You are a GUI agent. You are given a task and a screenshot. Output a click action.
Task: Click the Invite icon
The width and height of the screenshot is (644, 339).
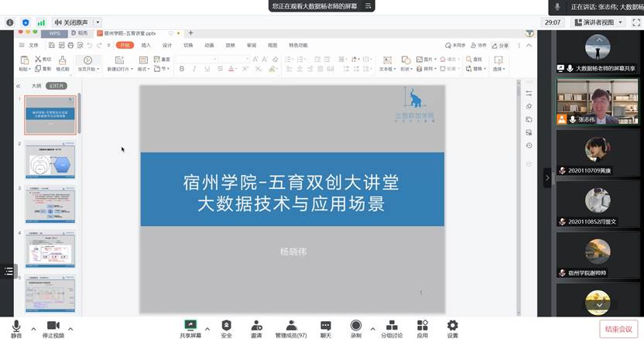click(256, 327)
